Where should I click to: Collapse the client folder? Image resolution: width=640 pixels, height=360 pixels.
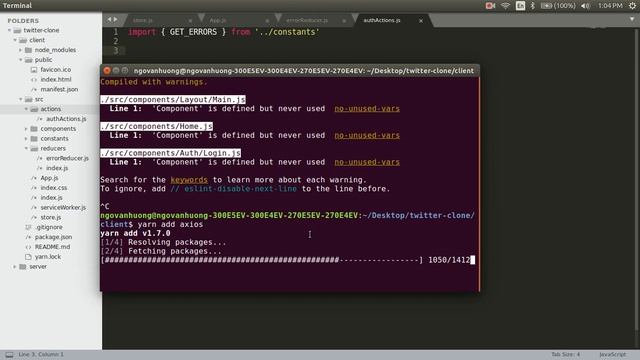[x=15, y=40]
